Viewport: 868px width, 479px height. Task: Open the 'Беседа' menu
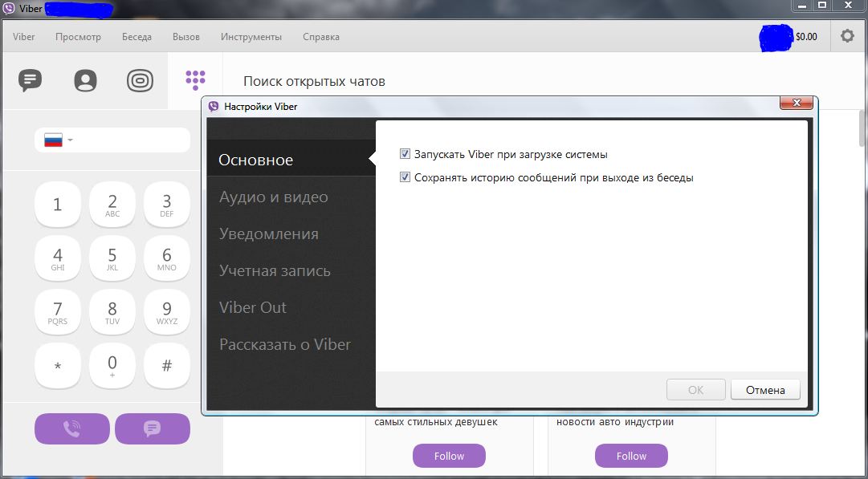coord(137,37)
